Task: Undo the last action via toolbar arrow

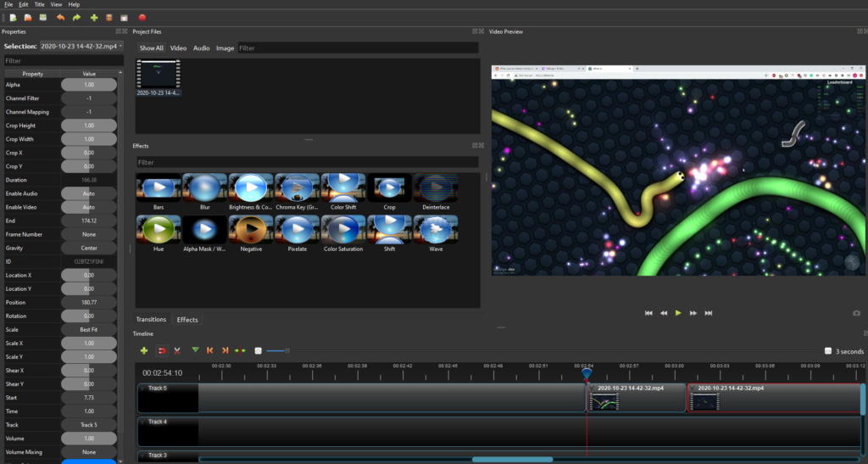Action: pyautogui.click(x=60, y=17)
